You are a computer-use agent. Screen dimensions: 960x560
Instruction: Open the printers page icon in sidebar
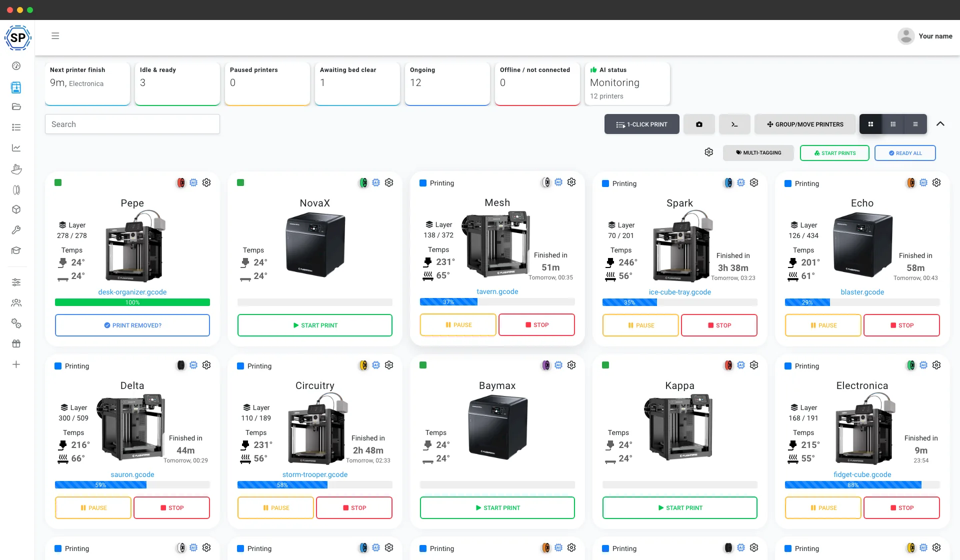16,87
